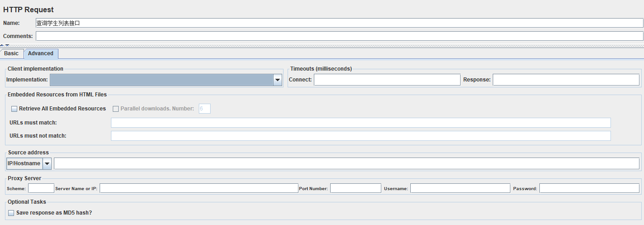Focus the URLs must not match field
644x225 pixels.
[x=360, y=136]
